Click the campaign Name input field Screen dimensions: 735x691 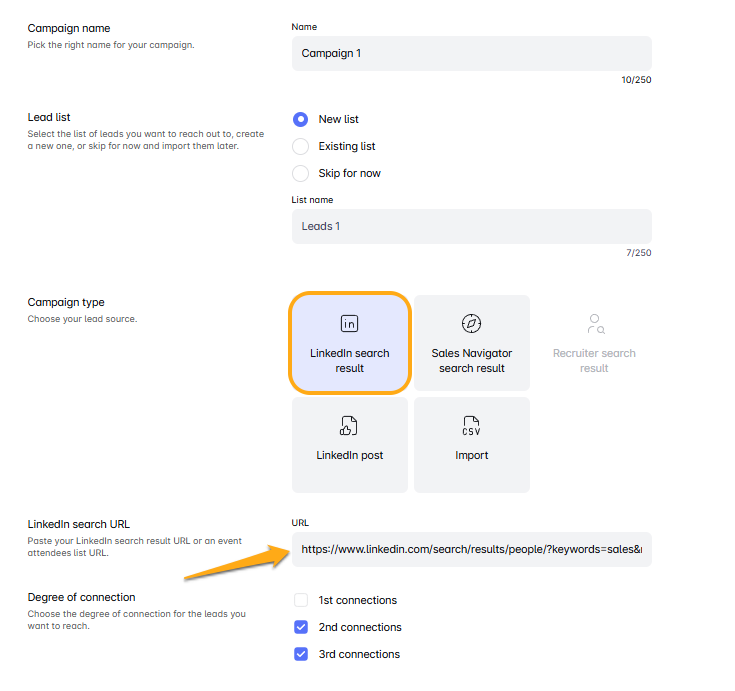(471, 53)
